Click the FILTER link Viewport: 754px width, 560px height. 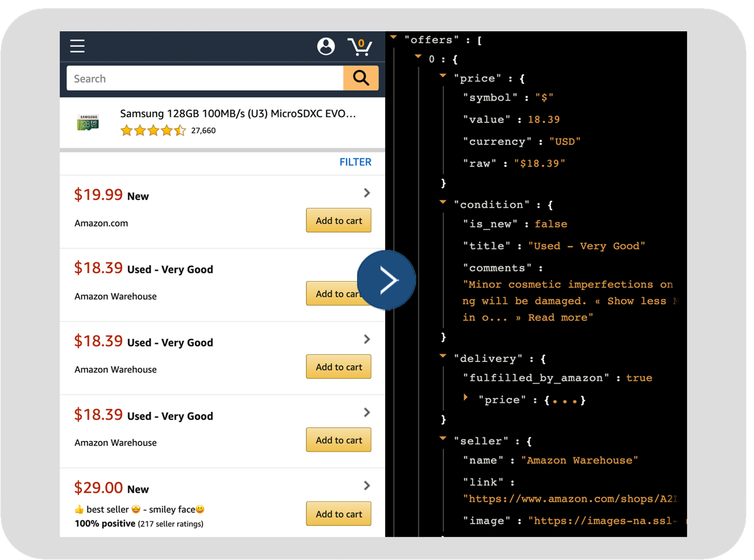point(355,162)
